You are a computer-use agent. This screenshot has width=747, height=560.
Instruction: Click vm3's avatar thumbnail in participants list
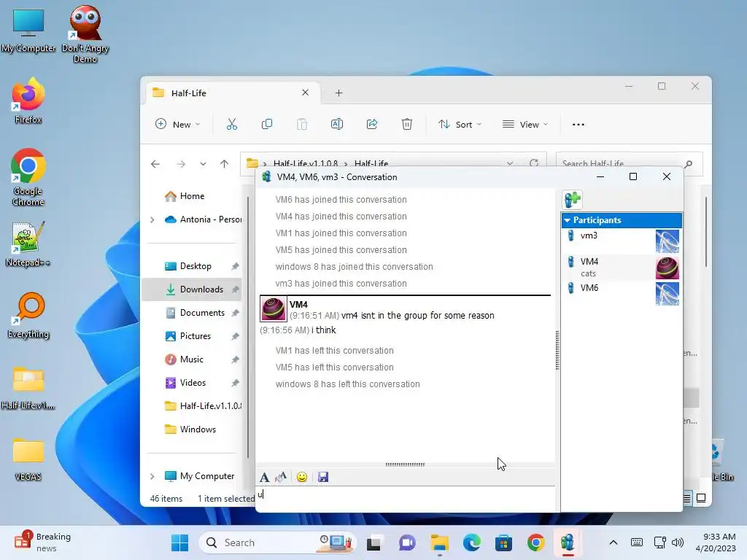[667, 241]
